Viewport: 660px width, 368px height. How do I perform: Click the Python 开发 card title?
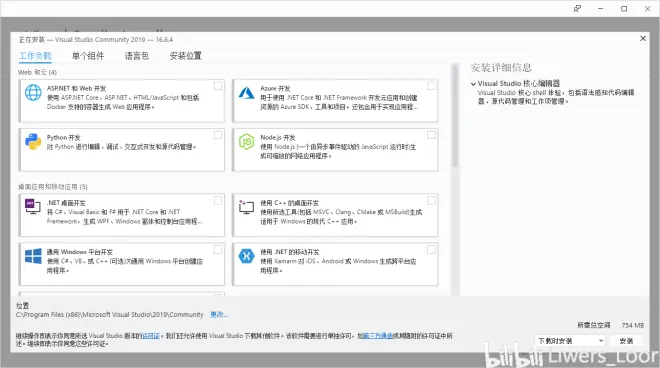point(64,138)
